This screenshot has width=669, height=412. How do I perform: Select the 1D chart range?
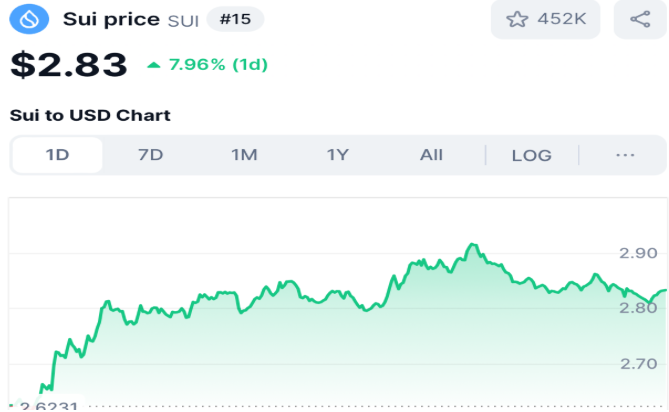coord(57,155)
